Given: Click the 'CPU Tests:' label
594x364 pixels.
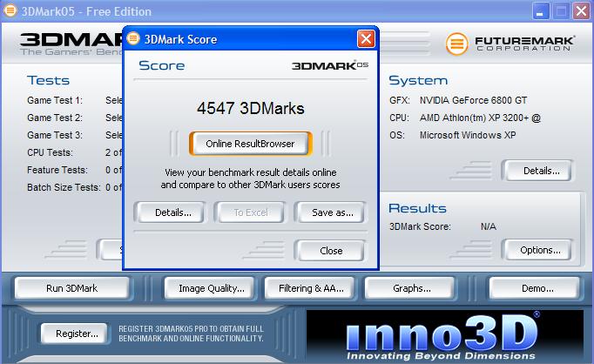Looking at the screenshot, I should [50, 152].
